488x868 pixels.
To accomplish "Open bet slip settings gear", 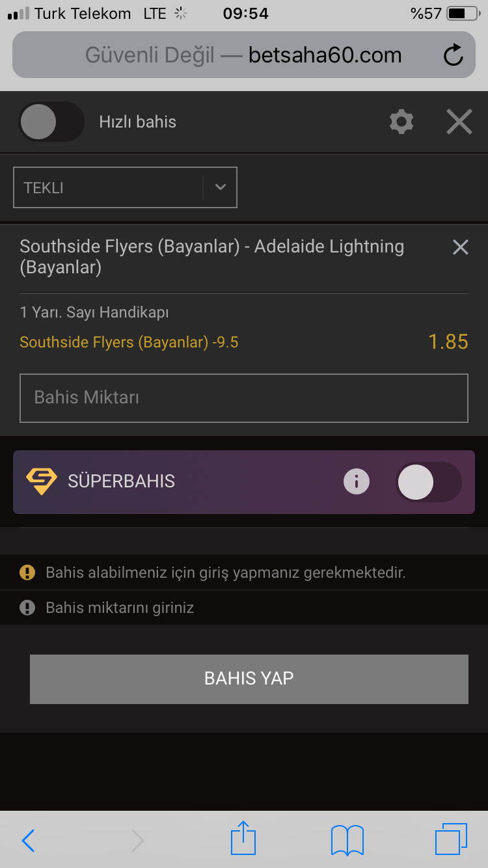I will pos(401,122).
